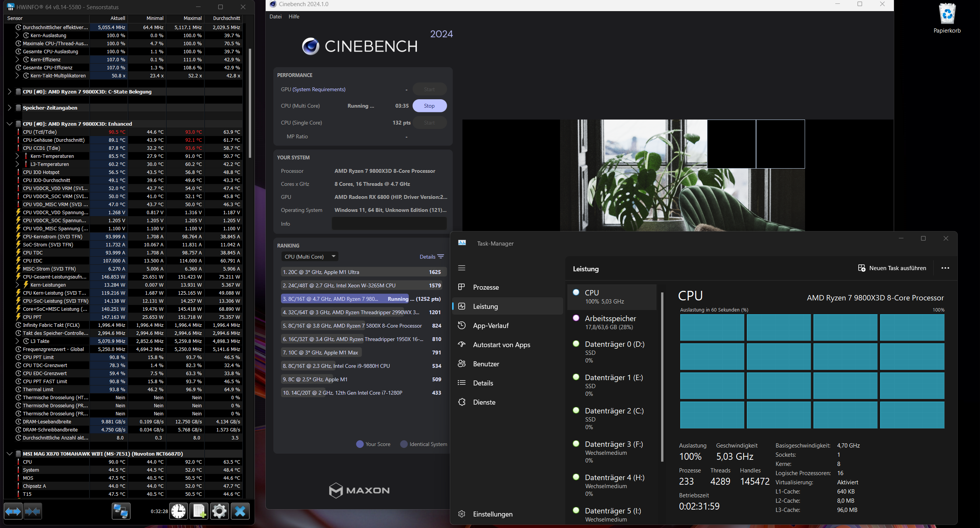980x528 pixels.
Task: Switch to Prozesse tab in Task Manager
Action: click(x=486, y=287)
